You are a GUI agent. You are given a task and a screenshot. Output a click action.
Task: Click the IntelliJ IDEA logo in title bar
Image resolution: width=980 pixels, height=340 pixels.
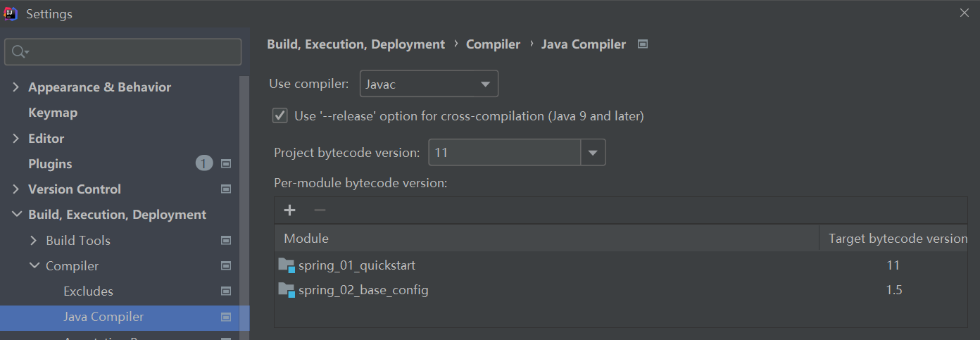11,13
